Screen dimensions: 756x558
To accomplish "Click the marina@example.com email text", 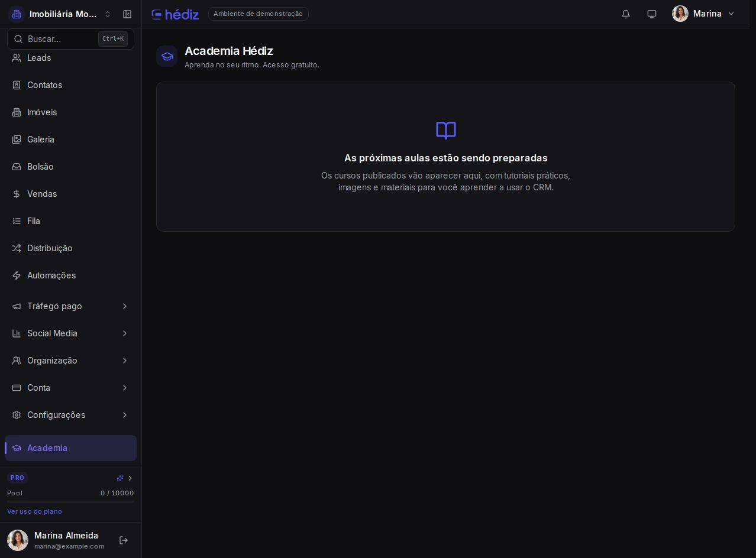I will 69,546.
